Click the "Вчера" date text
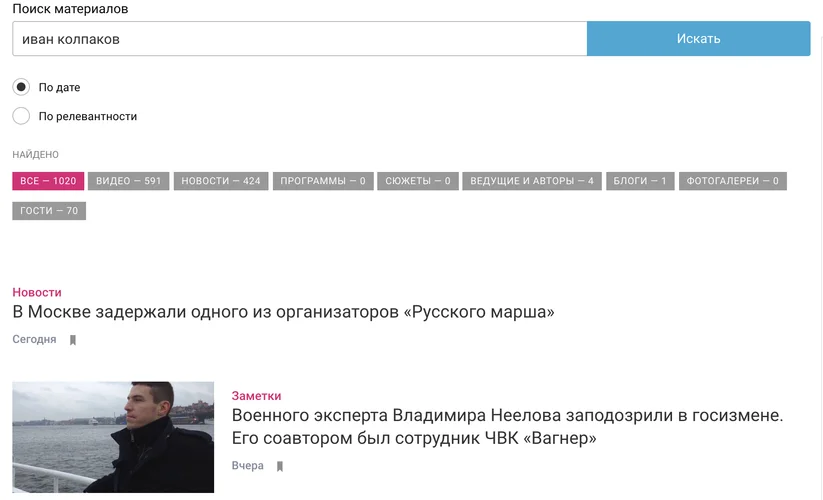Screen dimensions: 823x500 (x=248, y=465)
